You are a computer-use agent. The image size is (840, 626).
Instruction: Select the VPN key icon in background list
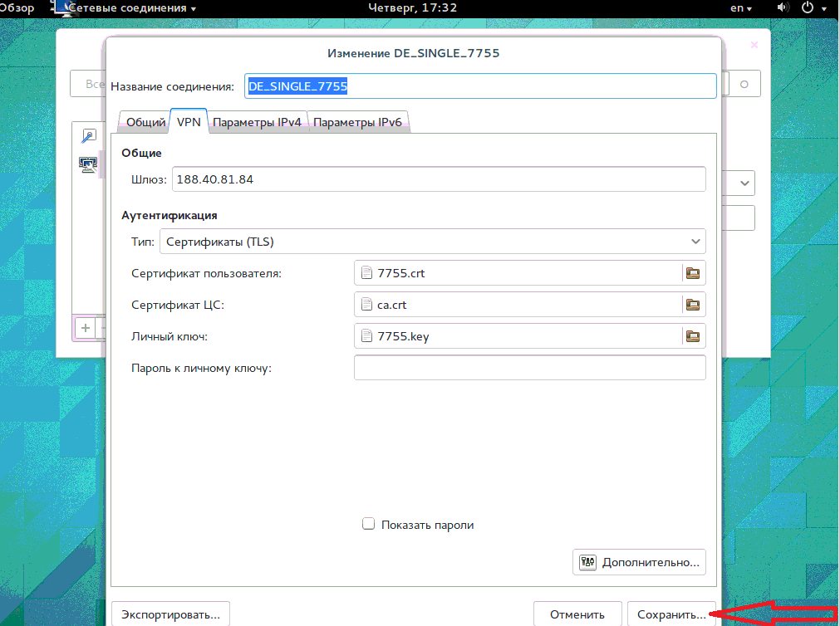tap(88, 137)
